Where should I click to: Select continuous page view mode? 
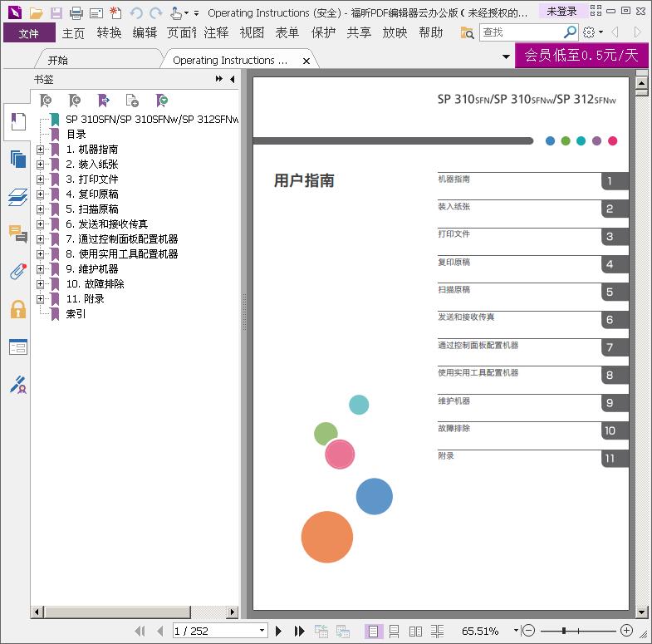[395, 631]
